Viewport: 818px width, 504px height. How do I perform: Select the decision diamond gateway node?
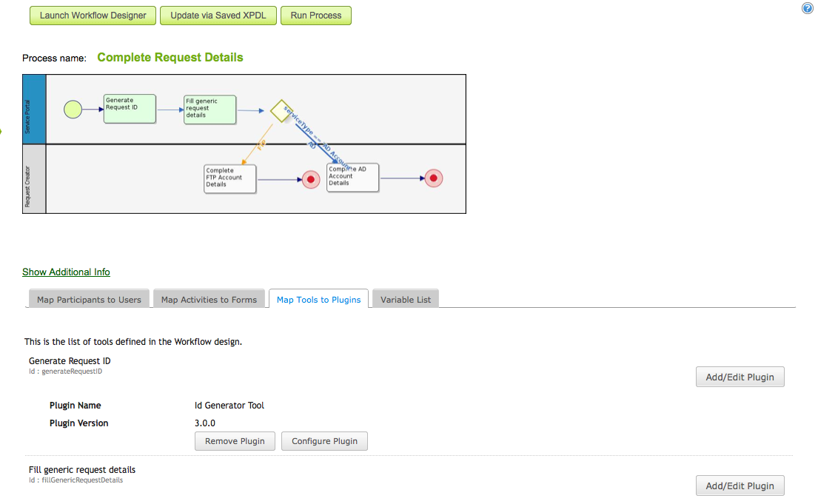click(281, 111)
